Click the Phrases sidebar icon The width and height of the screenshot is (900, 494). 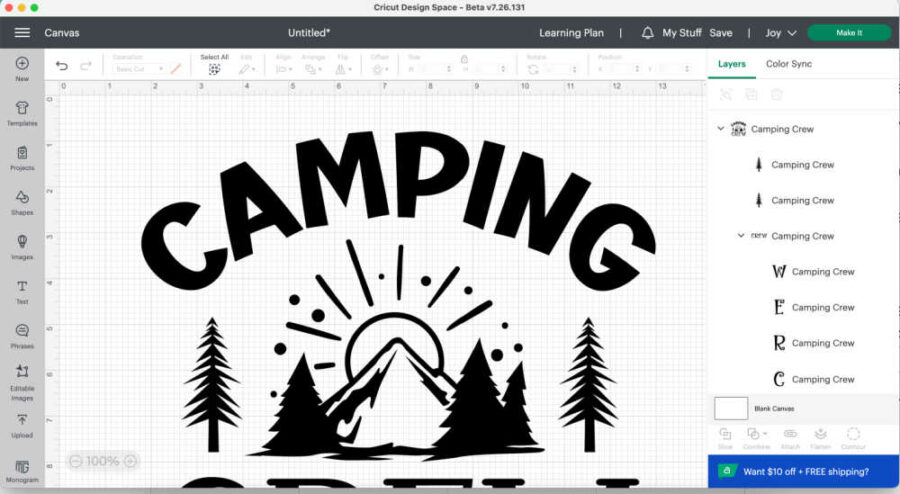22,335
